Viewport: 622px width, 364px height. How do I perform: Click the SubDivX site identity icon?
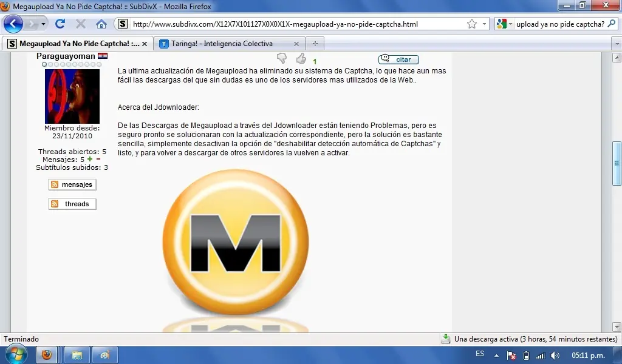123,24
